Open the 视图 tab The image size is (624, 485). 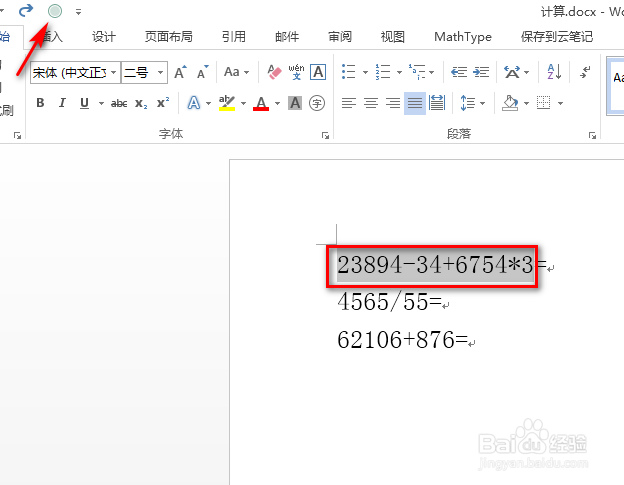coord(393,37)
